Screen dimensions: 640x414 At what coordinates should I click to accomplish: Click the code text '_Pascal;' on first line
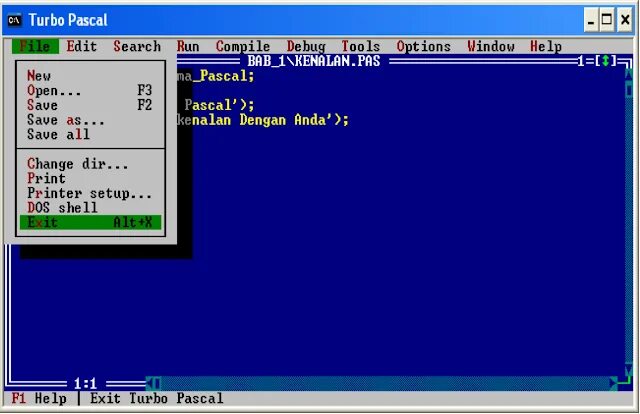(223, 76)
